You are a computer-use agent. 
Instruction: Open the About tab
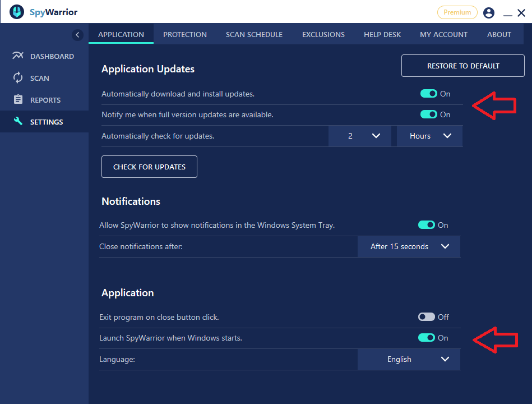[499, 34]
